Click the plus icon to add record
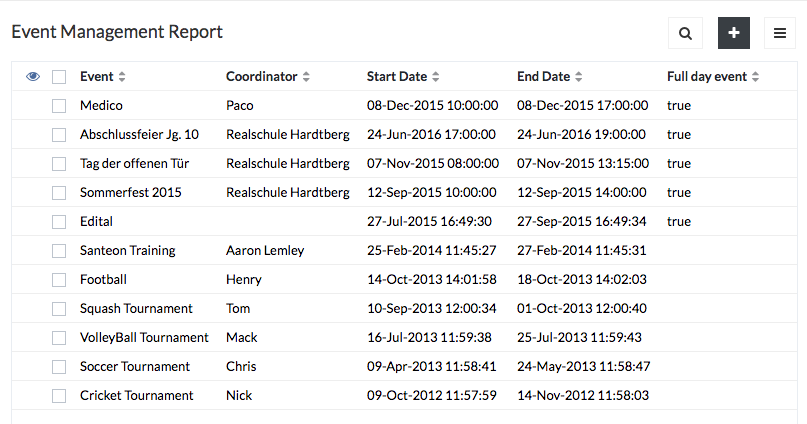Viewport: 807px width, 424px height. pos(734,33)
